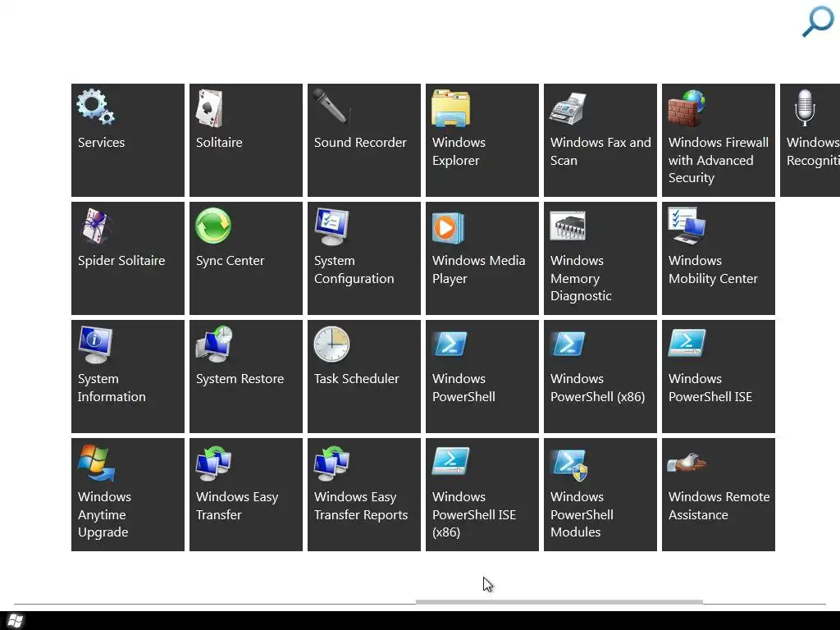
Task: Open the Windows Easy Transfer icon (not Reports)
Action: [213, 463]
